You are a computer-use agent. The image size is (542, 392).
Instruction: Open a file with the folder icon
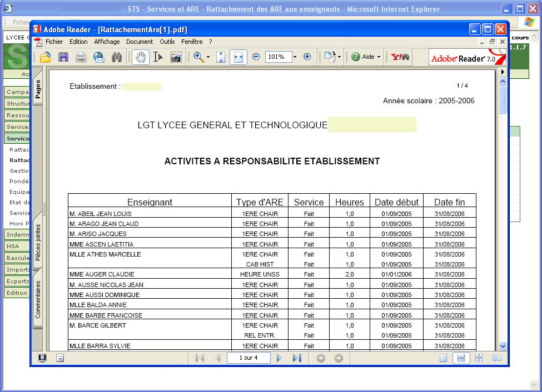[x=45, y=57]
